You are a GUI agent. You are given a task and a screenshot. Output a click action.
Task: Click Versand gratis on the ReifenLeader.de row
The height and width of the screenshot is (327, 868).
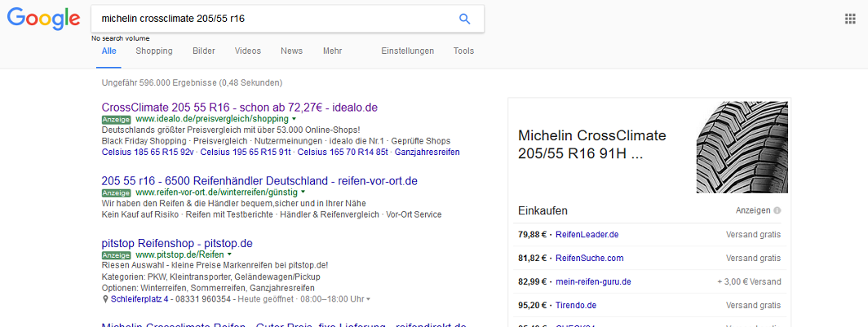(x=754, y=235)
